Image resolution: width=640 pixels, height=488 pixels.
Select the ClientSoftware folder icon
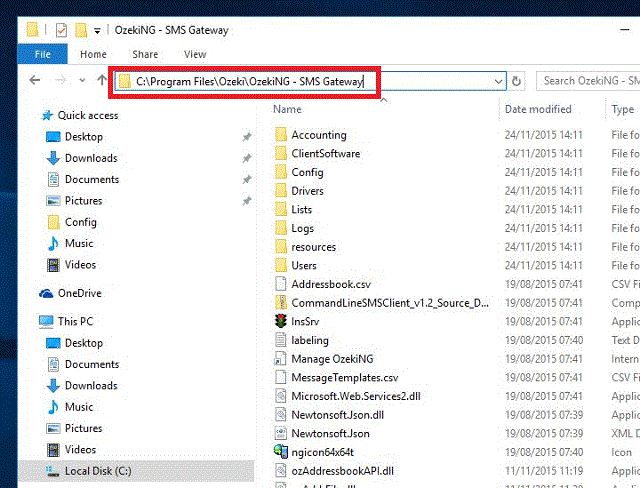[x=281, y=153]
